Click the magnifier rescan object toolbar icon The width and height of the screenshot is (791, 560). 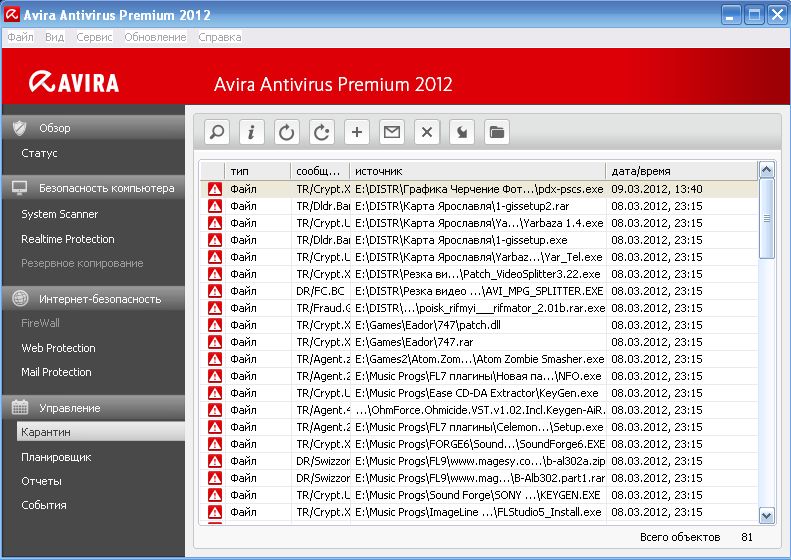tap(217, 133)
